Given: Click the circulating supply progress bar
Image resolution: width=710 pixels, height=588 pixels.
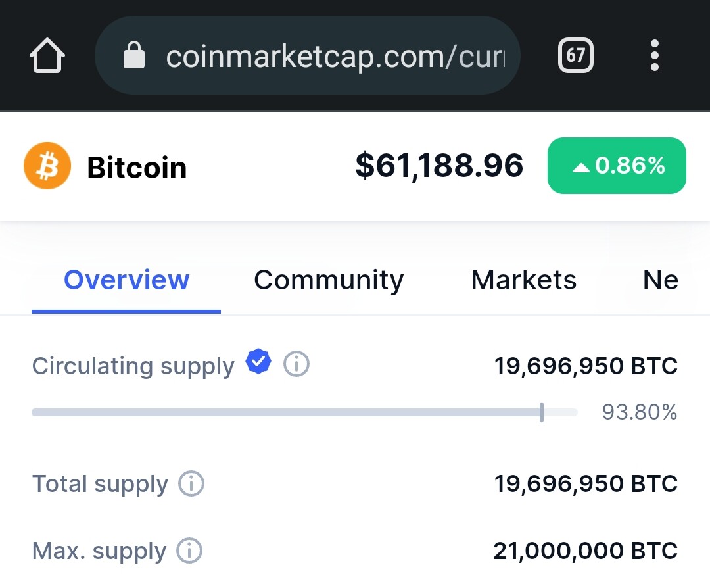Looking at the screenshot, I should pos(305,412).
